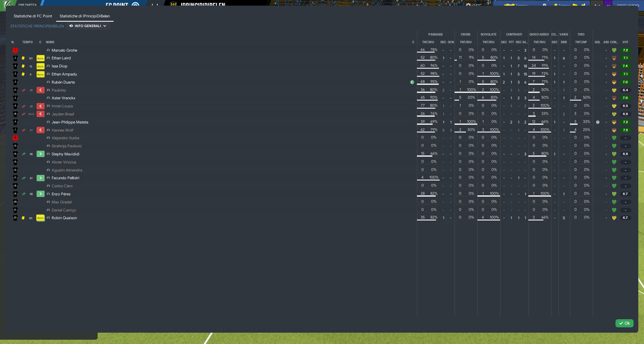The width and height of the screenshot is (644, 344).
Task: Click Marcelo Grohe's red number 1 shirt icon
Action: 15,50
